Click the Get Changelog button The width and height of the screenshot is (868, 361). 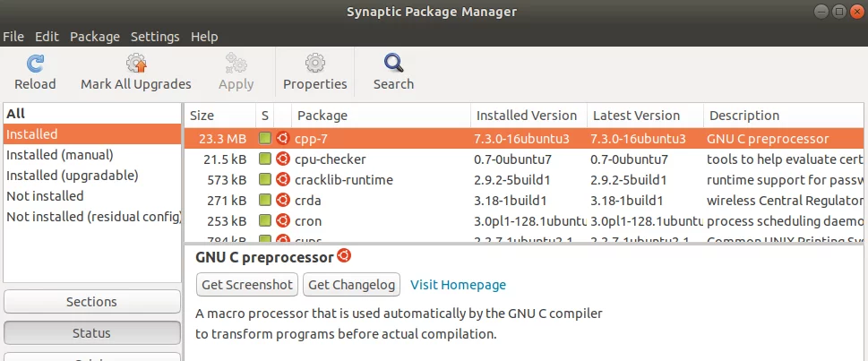[351, 285]
